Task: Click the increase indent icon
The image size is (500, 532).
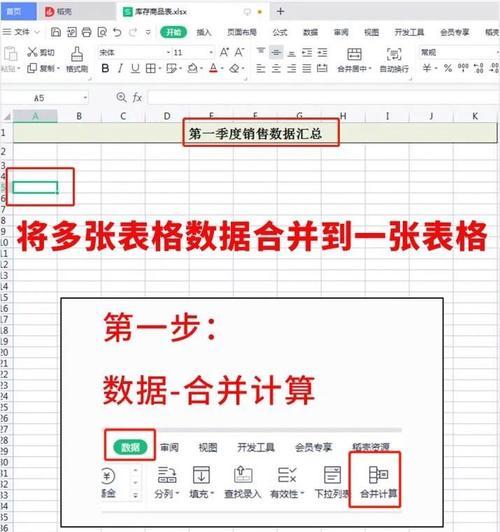Action: pos(322,52)
